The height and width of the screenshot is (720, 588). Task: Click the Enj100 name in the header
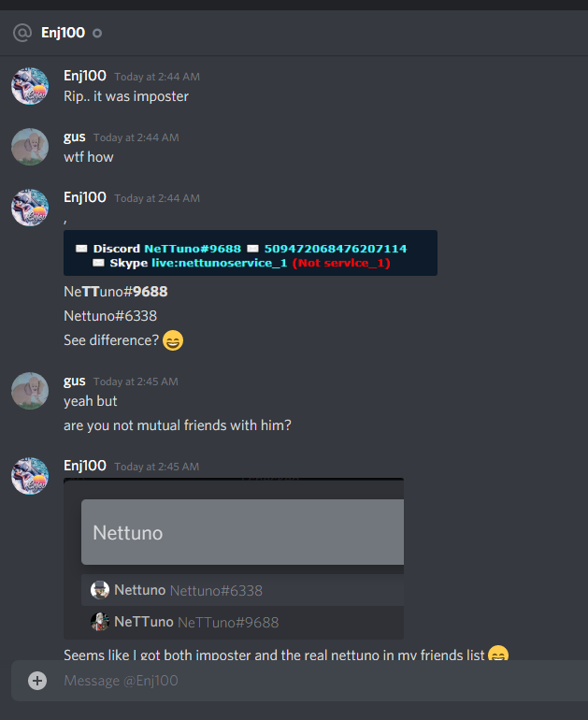[x=63, y=33]
